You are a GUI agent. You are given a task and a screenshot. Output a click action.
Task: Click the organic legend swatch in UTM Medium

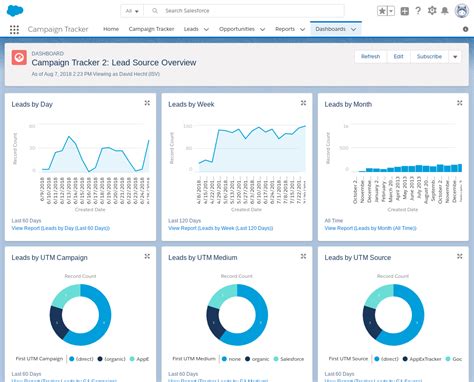(x=247, y=359)
